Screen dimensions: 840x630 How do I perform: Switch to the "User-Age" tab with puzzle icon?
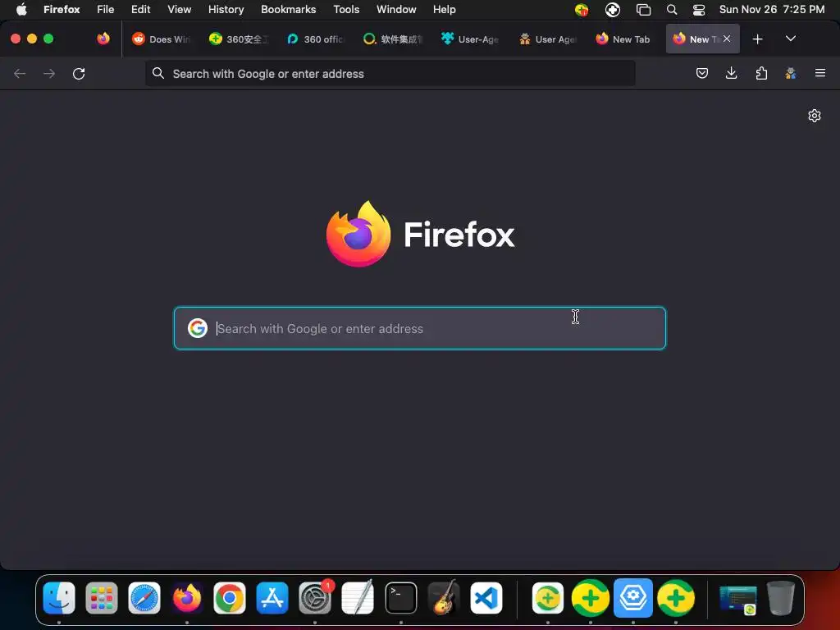[470, 39]
